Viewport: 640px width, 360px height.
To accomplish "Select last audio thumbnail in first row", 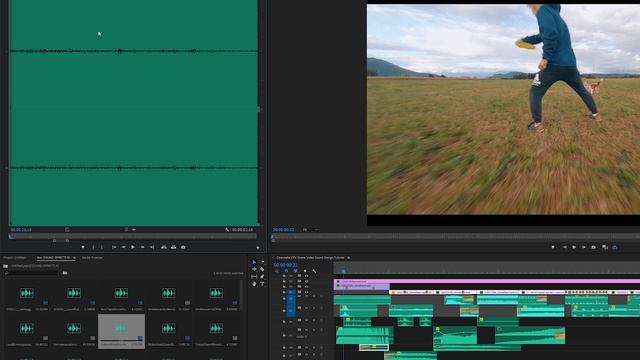I will point(216,293).
